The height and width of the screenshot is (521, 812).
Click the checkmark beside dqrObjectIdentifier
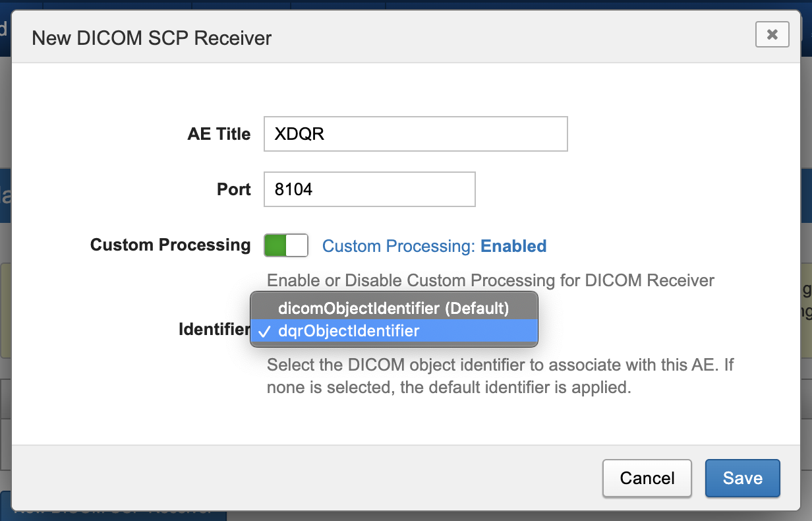click(264, 332)
